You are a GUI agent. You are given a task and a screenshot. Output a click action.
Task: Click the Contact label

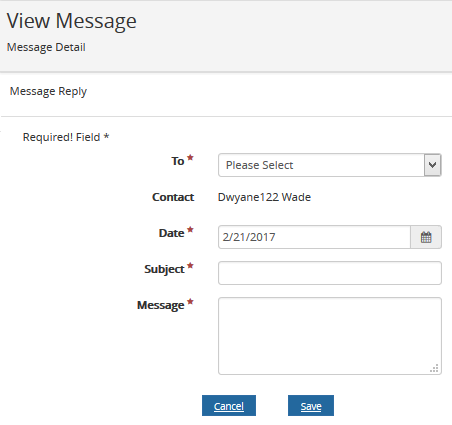173,197
